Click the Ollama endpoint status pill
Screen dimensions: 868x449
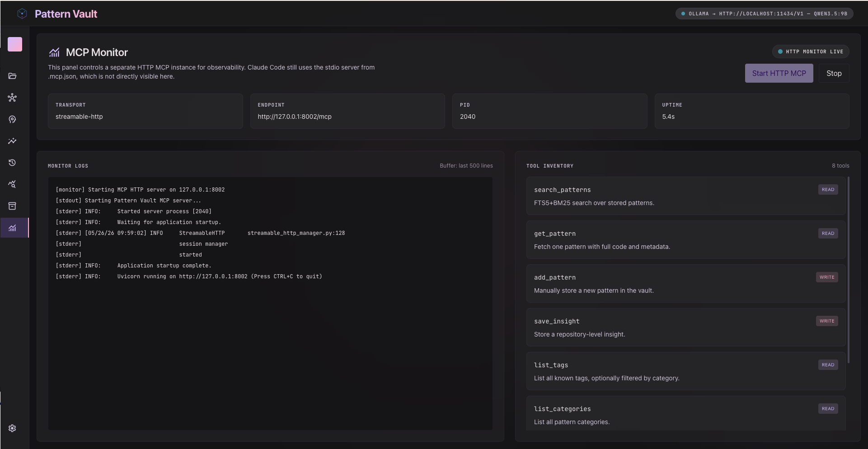(x=764, y=14)
